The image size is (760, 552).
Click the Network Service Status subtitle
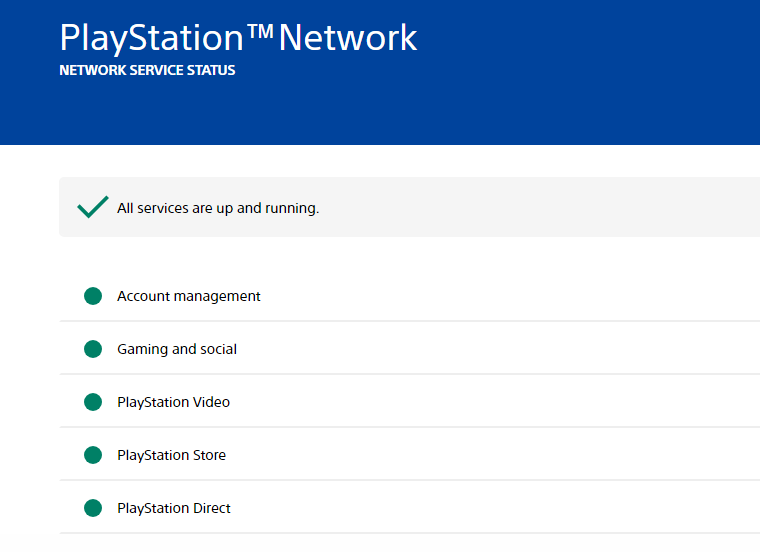coord(147,70)
